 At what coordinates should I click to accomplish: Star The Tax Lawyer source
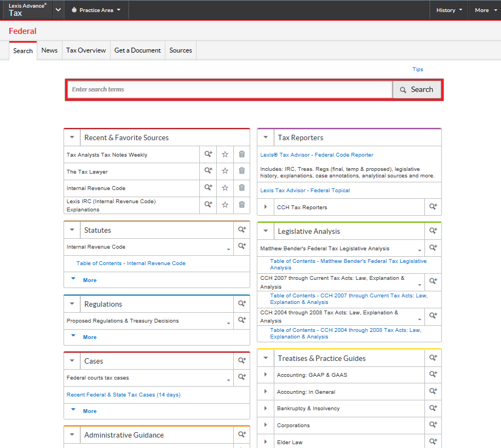click(225, 171)
